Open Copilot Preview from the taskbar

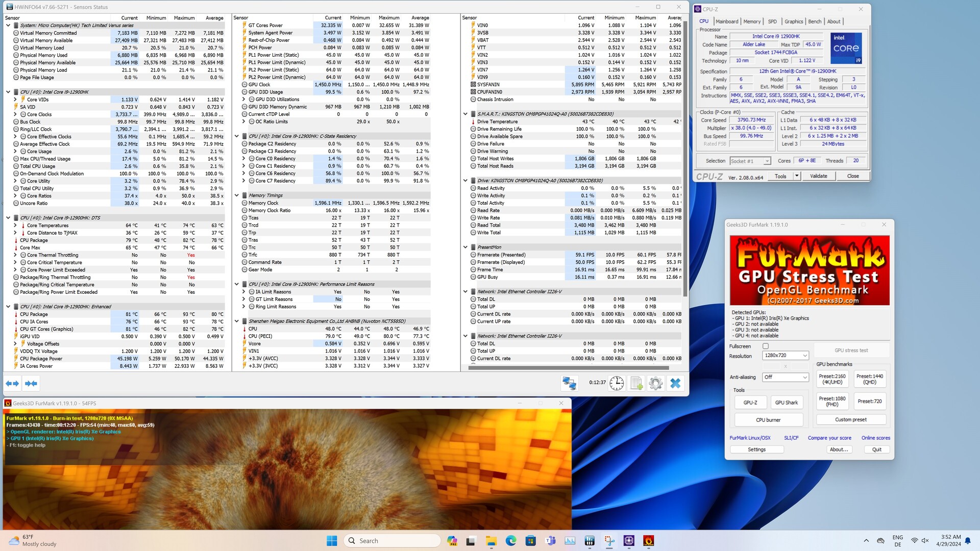452,541
